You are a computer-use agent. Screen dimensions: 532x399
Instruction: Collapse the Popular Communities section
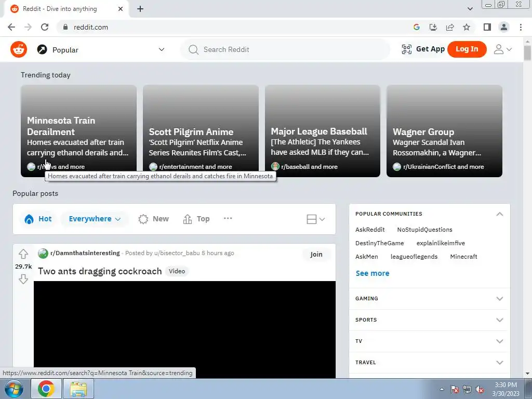click(499, 214)
